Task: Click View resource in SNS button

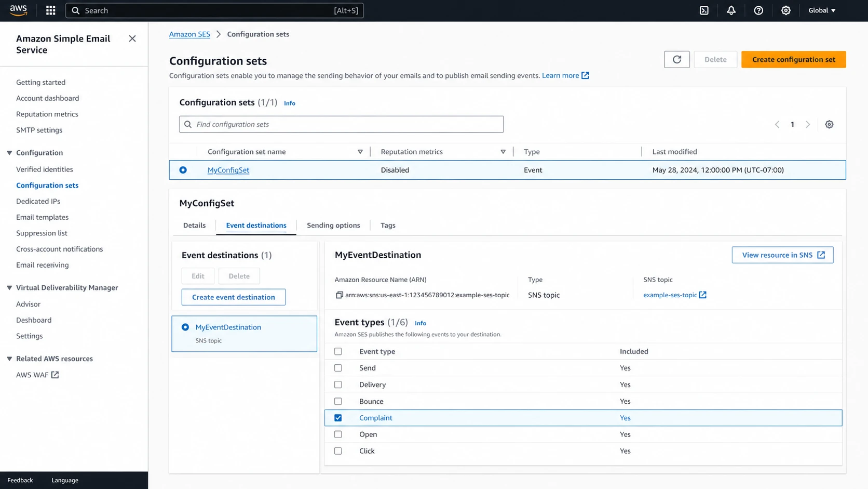Action: click(x=782, y=255)
